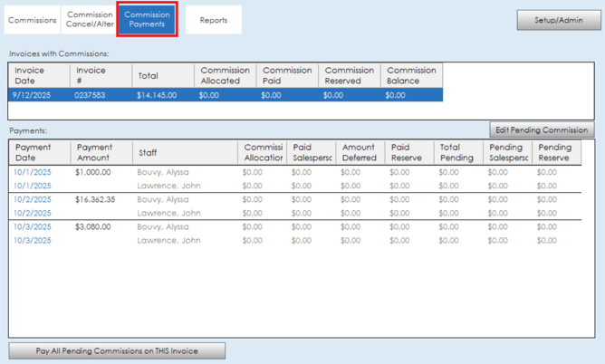605x364 pixels.
Task: Click the Setup/Admin button
Action: 558,20
